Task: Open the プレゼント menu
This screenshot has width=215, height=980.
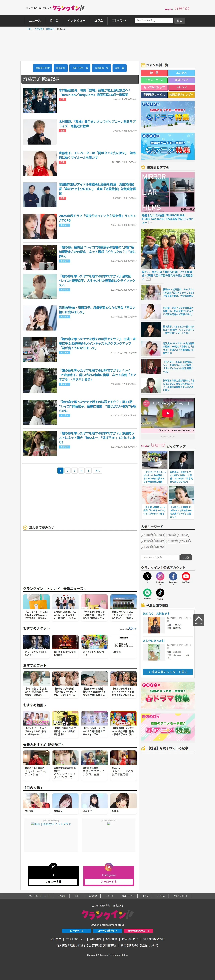Action: pyautogui.click(x=119, y=21)
